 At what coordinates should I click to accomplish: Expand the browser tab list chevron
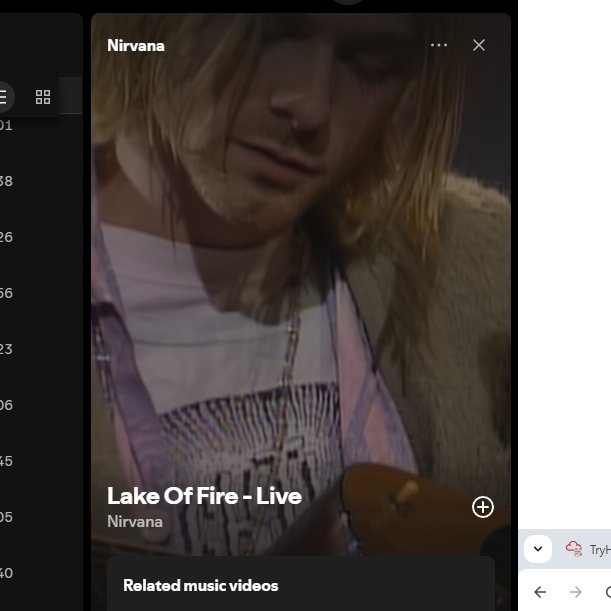(x=538, y=549)
